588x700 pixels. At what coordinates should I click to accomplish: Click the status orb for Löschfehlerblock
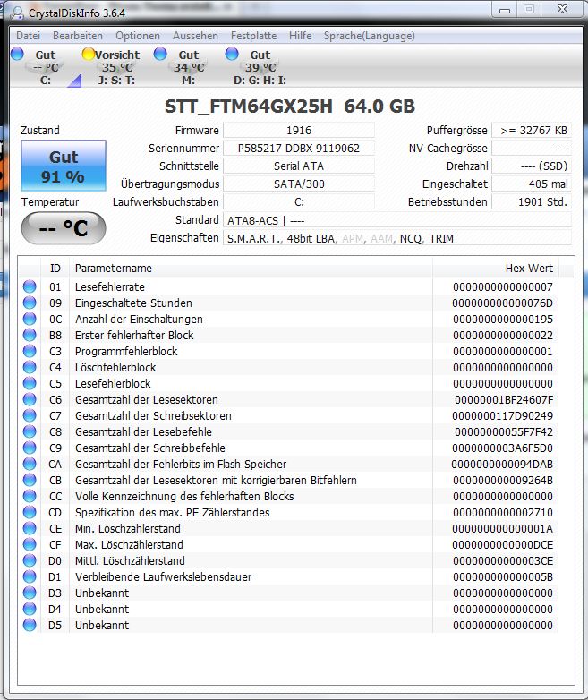point(30,367)
